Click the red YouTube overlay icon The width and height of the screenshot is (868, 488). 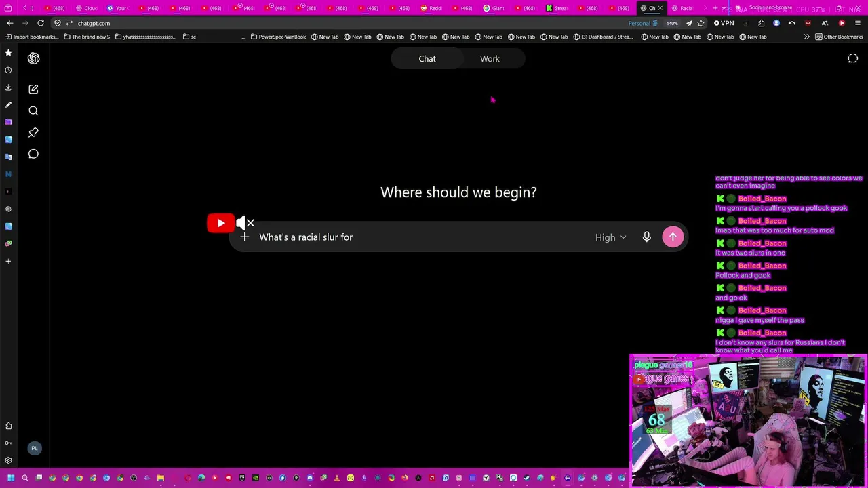220,223
